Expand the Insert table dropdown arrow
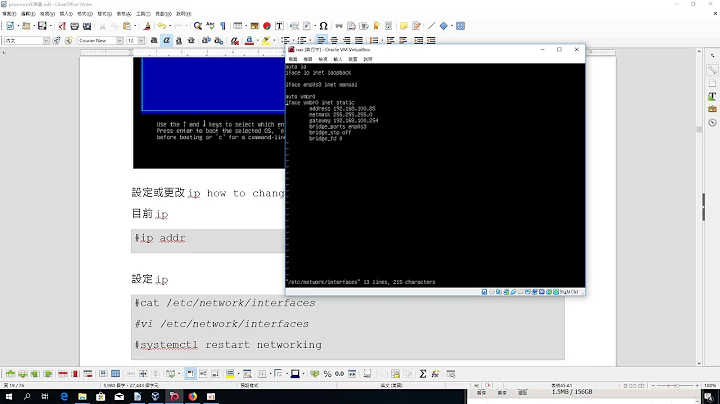The height and width of the screenshot is (404, 720). 246,26
